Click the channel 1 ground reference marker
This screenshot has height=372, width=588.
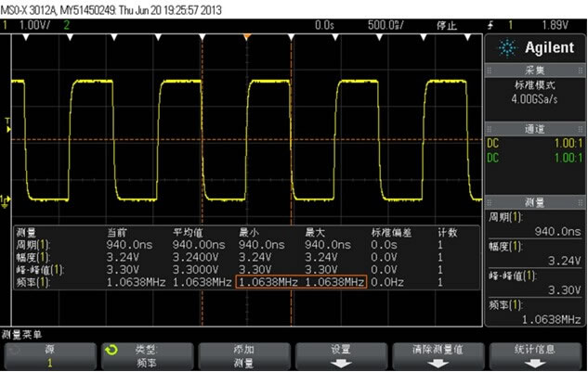[x=7, y=199]
